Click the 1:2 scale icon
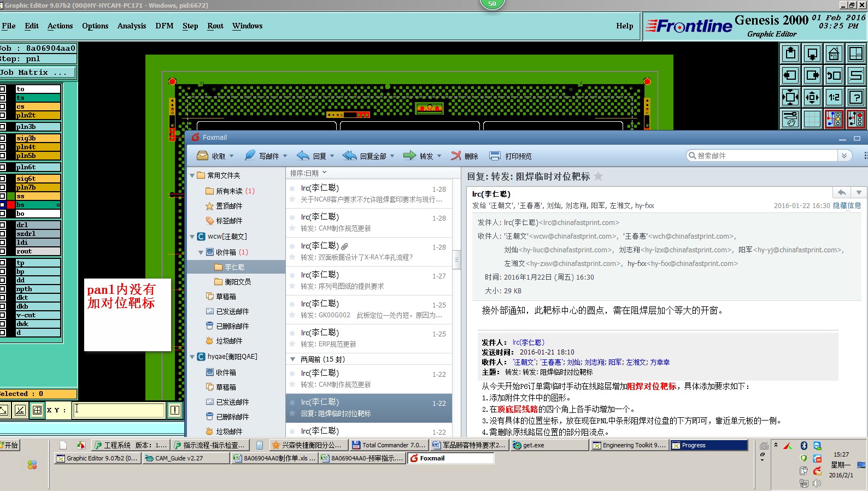This screenshot has width=868, height=491. click(x=834, y=97)
